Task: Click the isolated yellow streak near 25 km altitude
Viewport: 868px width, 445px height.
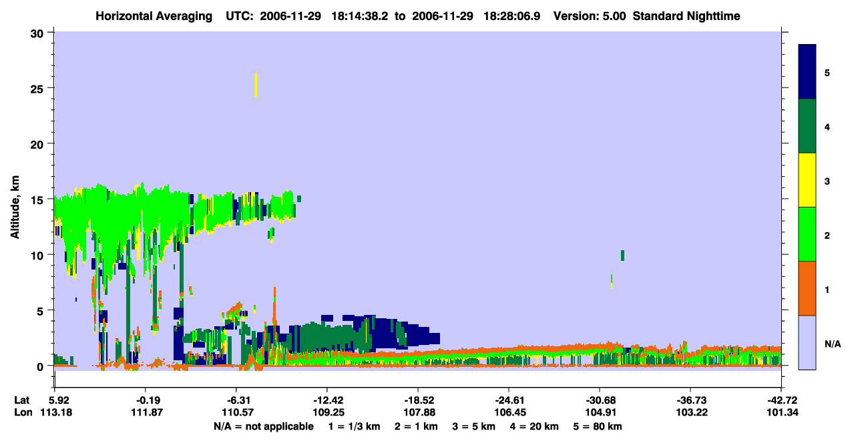Action: [x=256, y=85]
